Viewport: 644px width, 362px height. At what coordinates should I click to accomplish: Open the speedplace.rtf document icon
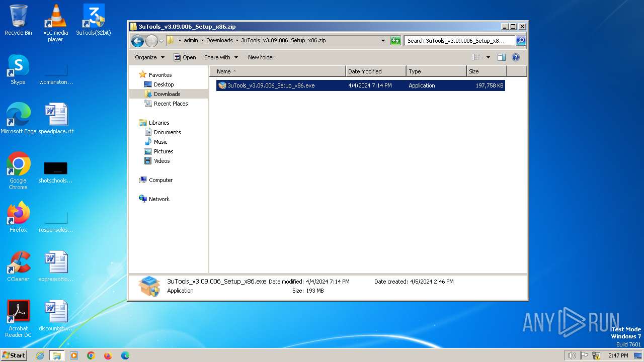point(56,119)
